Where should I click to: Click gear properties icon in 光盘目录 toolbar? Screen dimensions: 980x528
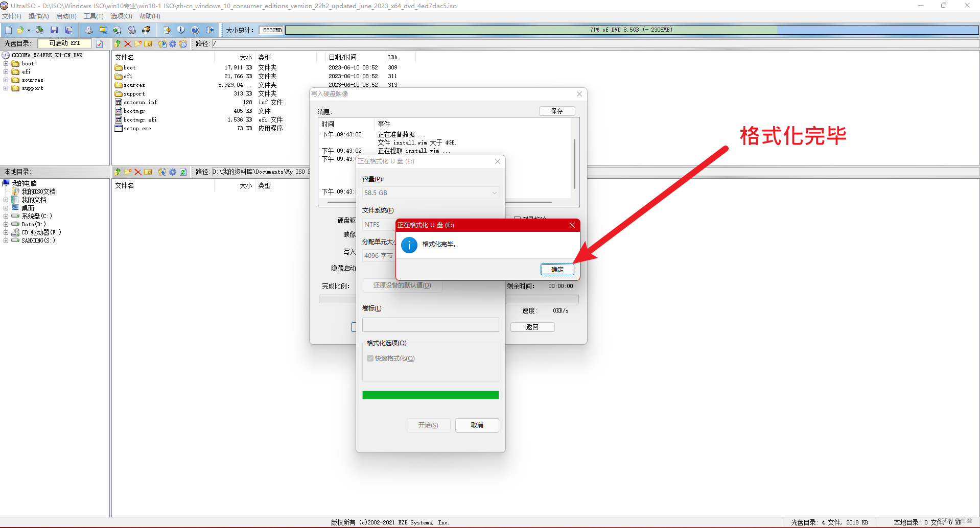pyautogui.click(x=173, y=44)
